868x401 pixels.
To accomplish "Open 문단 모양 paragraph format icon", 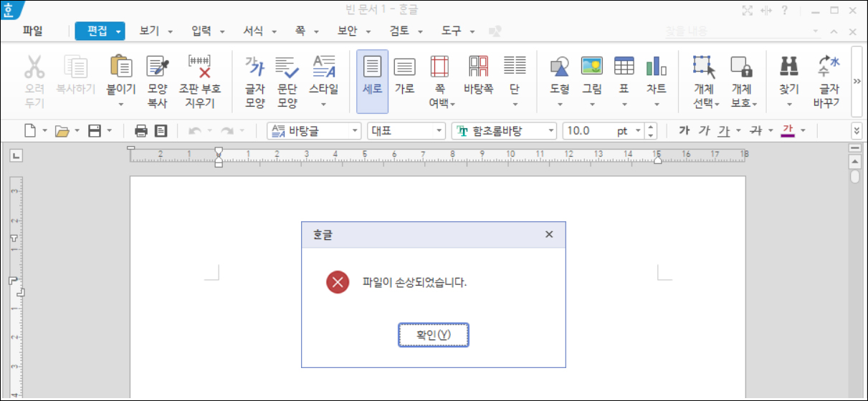I will point(287,67).
